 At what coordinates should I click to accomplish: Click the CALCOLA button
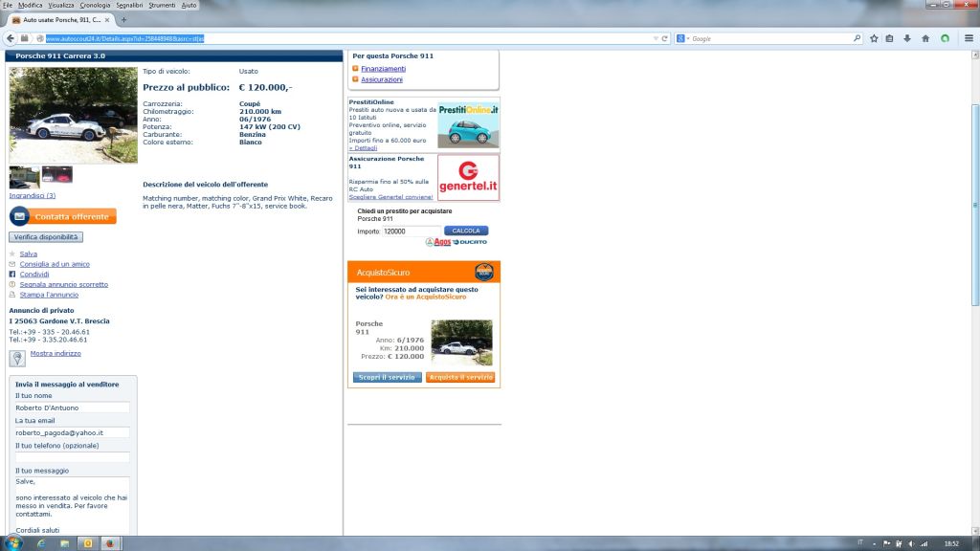(x=466, y=231)
